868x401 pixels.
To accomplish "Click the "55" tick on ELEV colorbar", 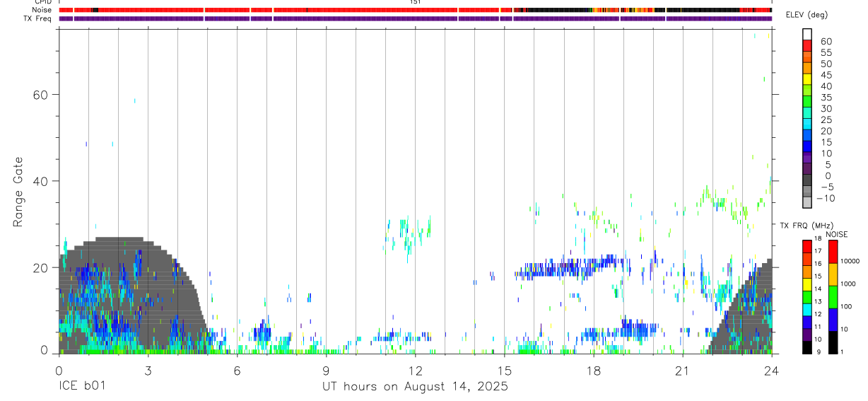I will pyautogui.click(x=826, y=52).
